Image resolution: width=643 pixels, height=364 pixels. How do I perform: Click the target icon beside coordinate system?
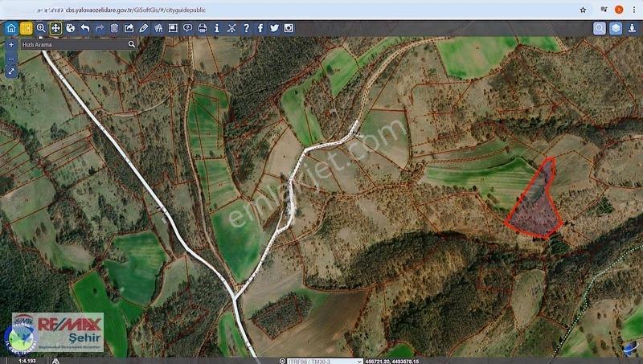282,361
